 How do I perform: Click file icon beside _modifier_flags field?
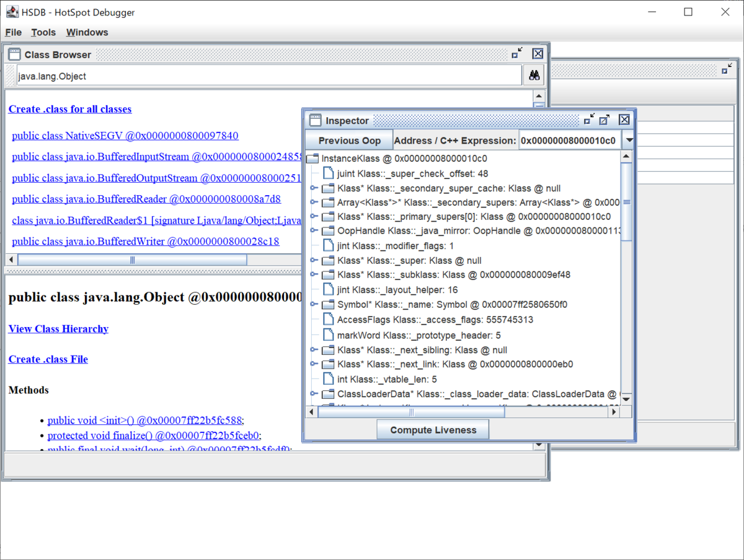point(328,246)
